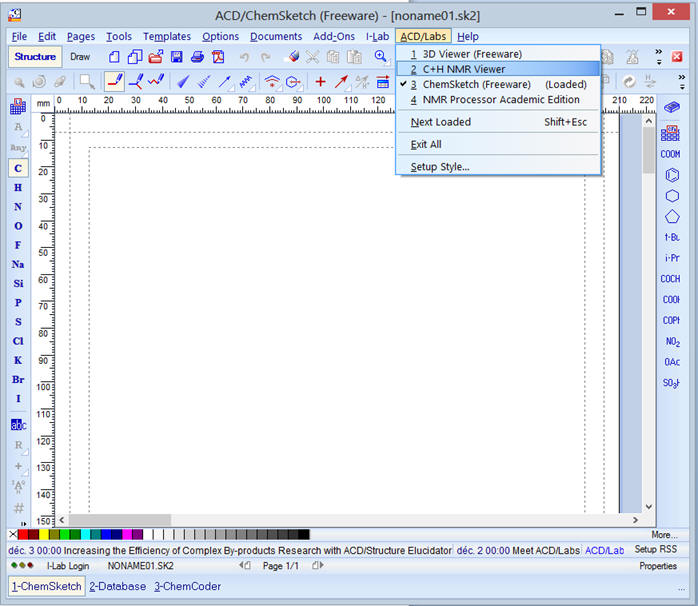
Task: Select the abc text label tool
Action: pyautogui.click(x=18, y=425)
